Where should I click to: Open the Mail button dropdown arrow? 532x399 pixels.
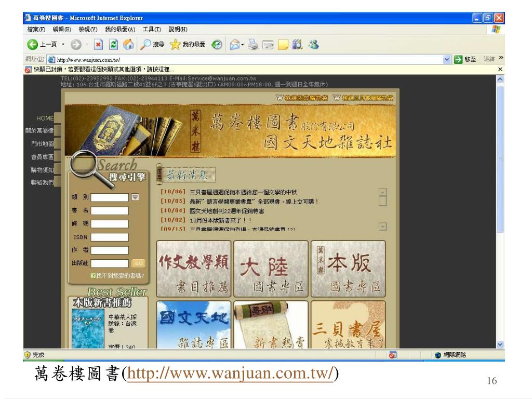242,45
